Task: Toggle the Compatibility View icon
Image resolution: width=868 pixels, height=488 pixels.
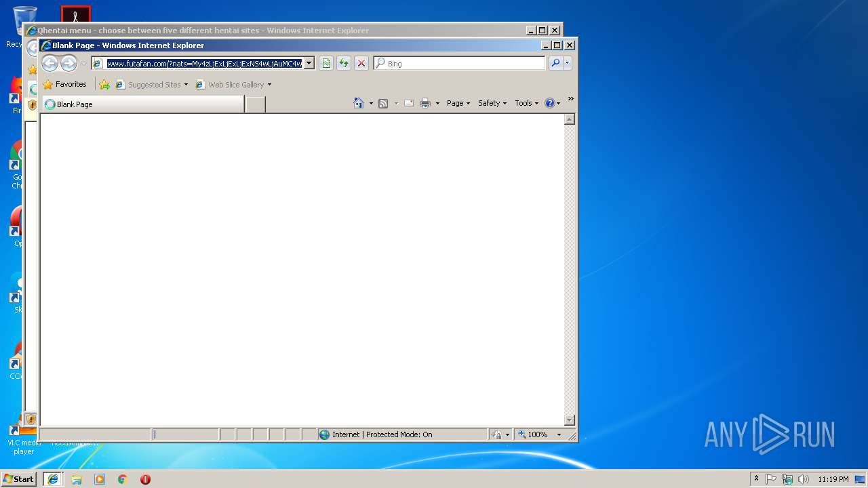Action: point(326,64)
